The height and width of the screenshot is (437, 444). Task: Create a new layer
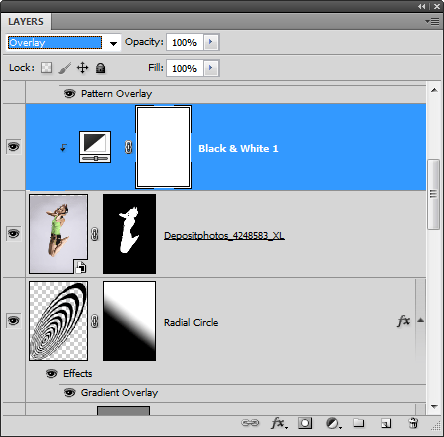click(386, 423)
